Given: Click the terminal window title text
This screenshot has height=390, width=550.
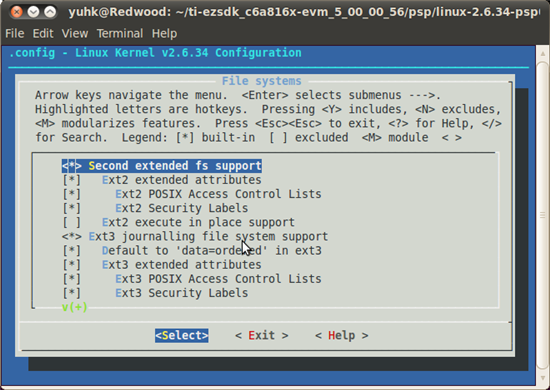Looking at the screenshot, I should [x=304, y=12].
